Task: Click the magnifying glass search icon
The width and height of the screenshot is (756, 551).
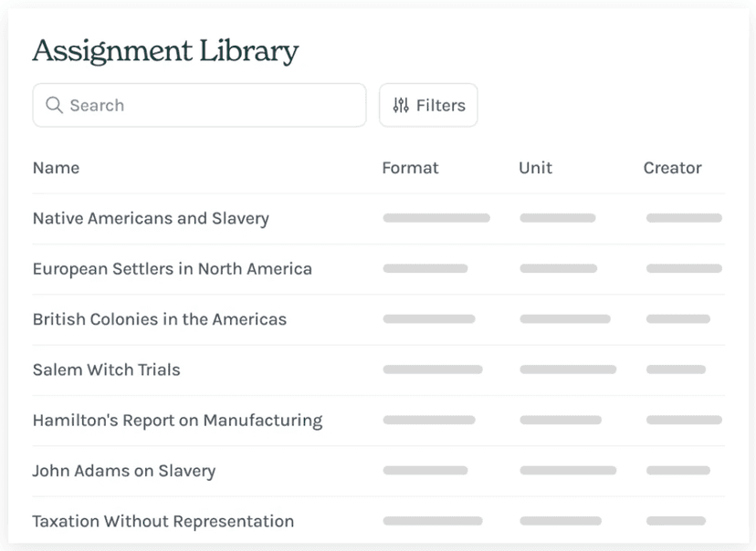Action: point(54,106)
